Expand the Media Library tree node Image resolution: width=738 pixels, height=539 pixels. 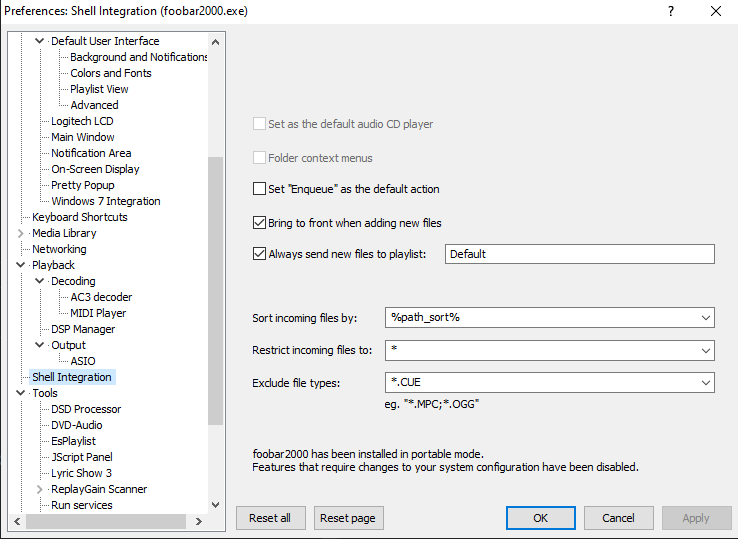coord(21,233)
